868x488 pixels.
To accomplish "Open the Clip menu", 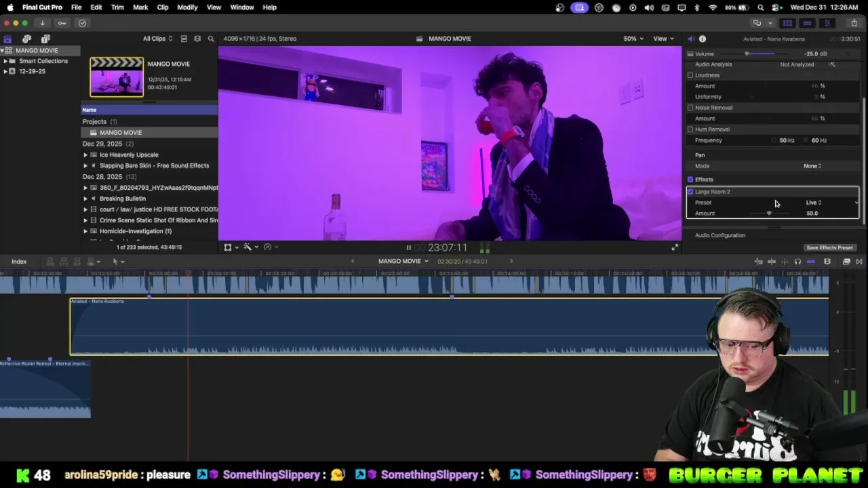I will pyautogui.click(x=163, y=7).
